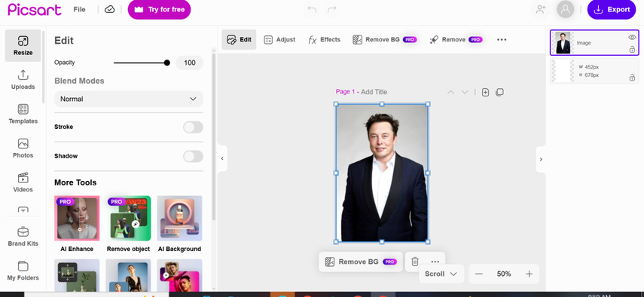Zoom in with the plus button
Screen dimensions: 644x297
pos(529,274)
